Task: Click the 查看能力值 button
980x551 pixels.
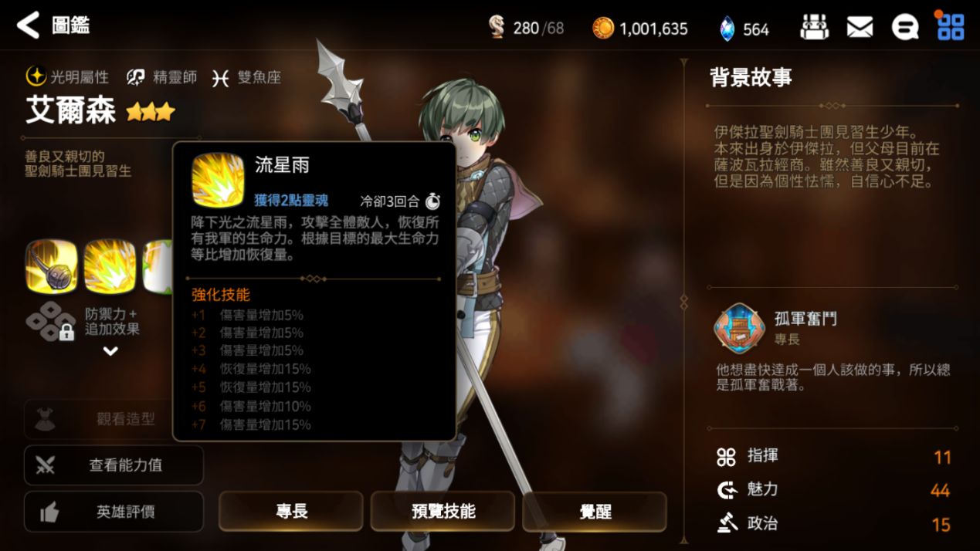Action: click(x=114, y=465)
